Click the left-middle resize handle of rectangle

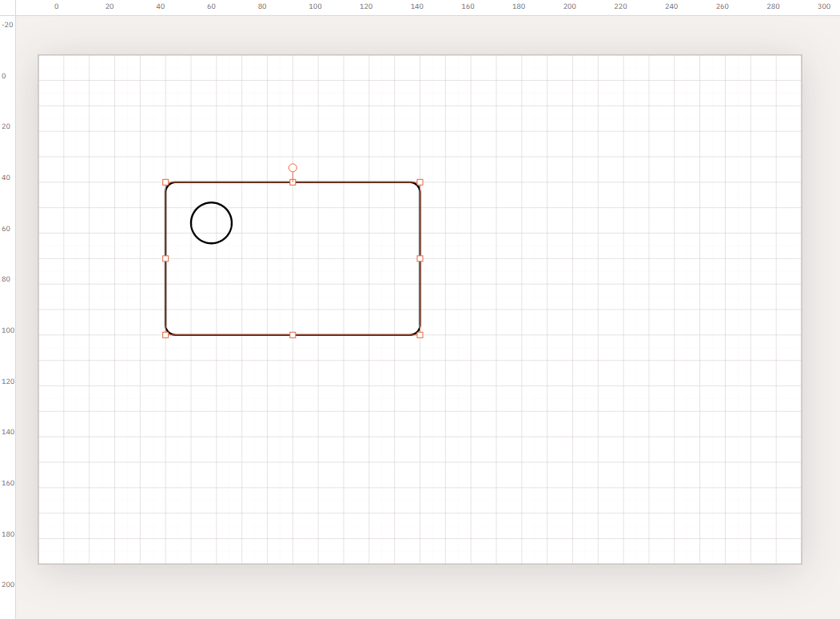[x=165, y=258]
